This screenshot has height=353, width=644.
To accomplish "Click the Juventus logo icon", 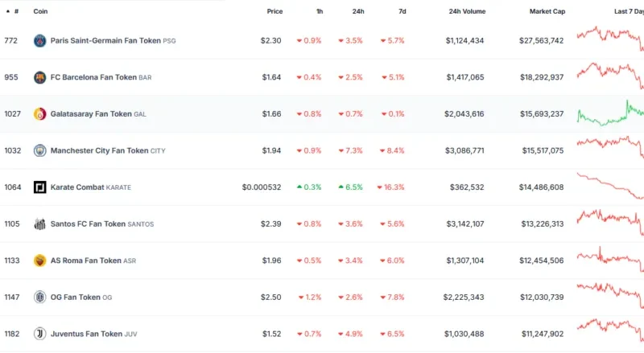I will click(x=39, y=334).
